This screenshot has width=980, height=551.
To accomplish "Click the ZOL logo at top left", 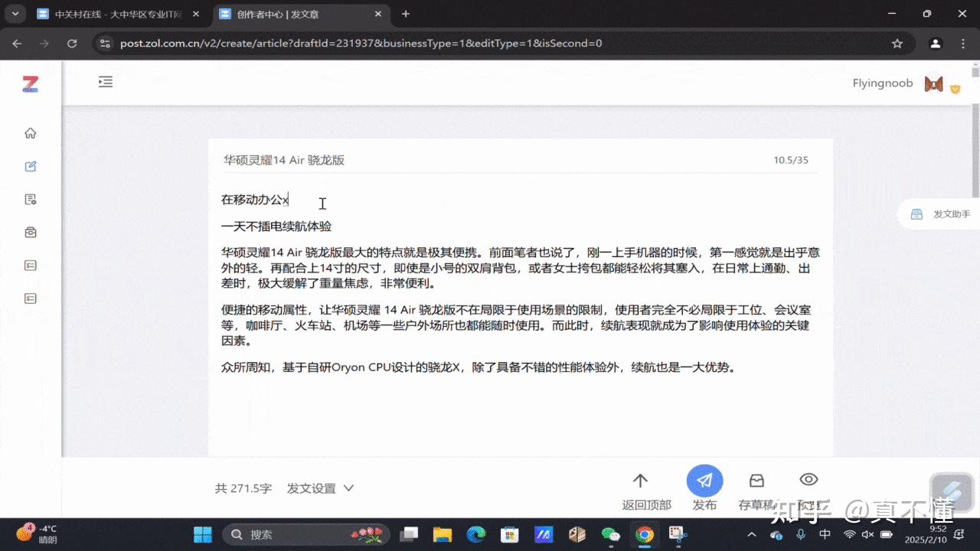I will click(x=30, y=84).
